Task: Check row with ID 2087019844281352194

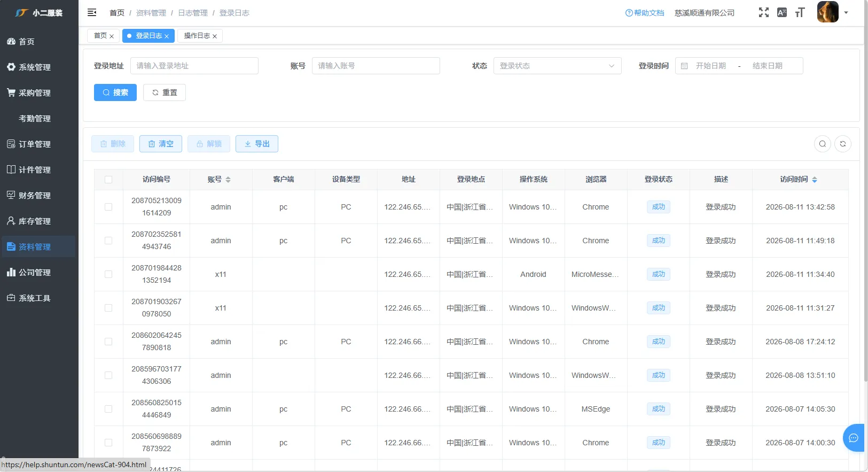Action: (108, 274)
